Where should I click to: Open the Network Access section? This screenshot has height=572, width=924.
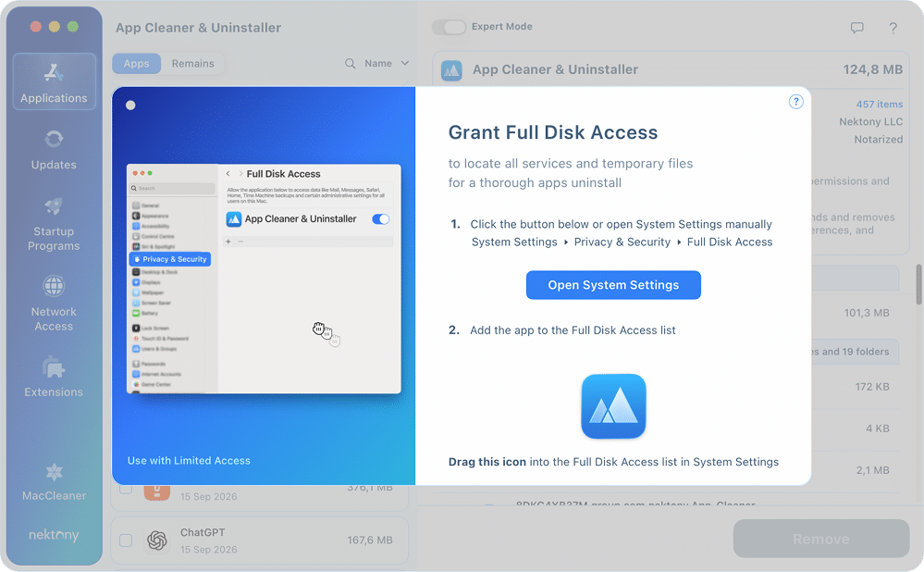54,304
